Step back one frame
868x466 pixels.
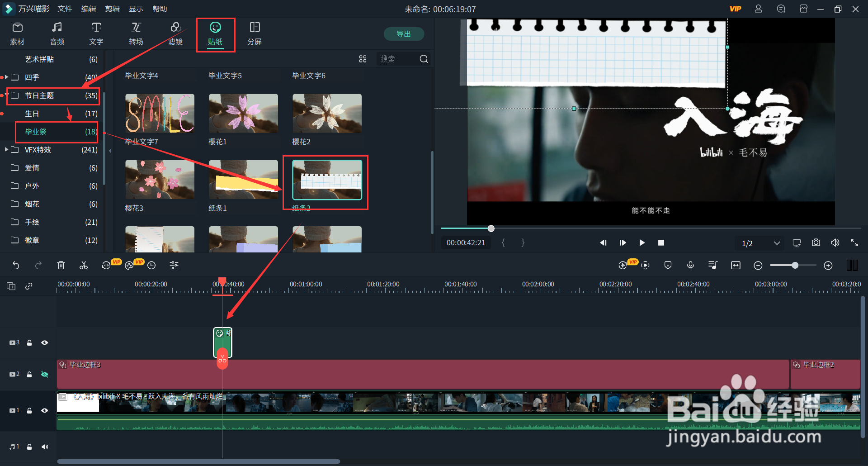(x=603, y=243)
